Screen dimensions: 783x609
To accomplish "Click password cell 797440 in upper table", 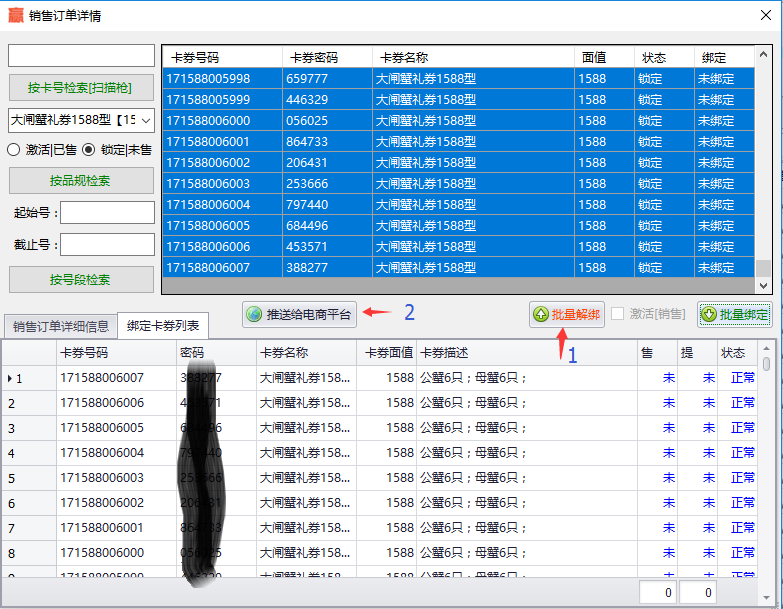I will pos(328,205).
